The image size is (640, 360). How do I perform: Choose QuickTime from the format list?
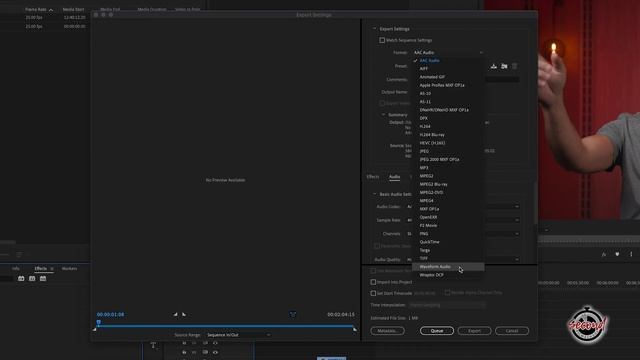click(x=448, y=242)
